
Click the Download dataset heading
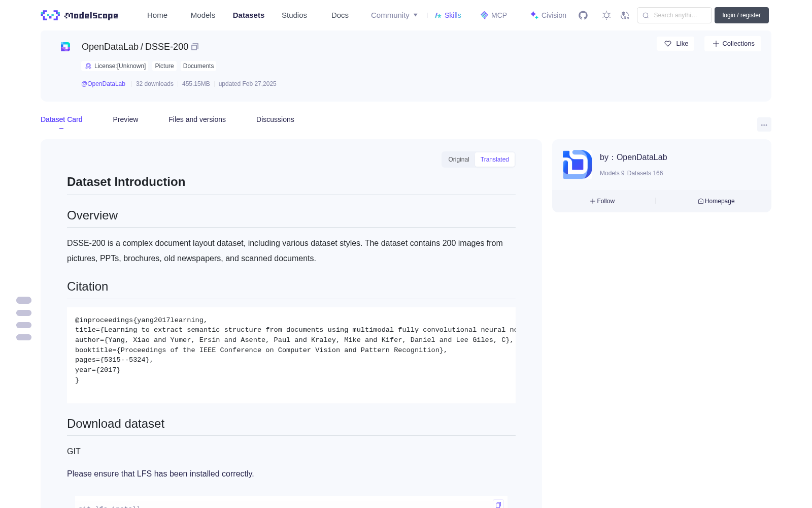pyautogui.click(x=116, y=424)
